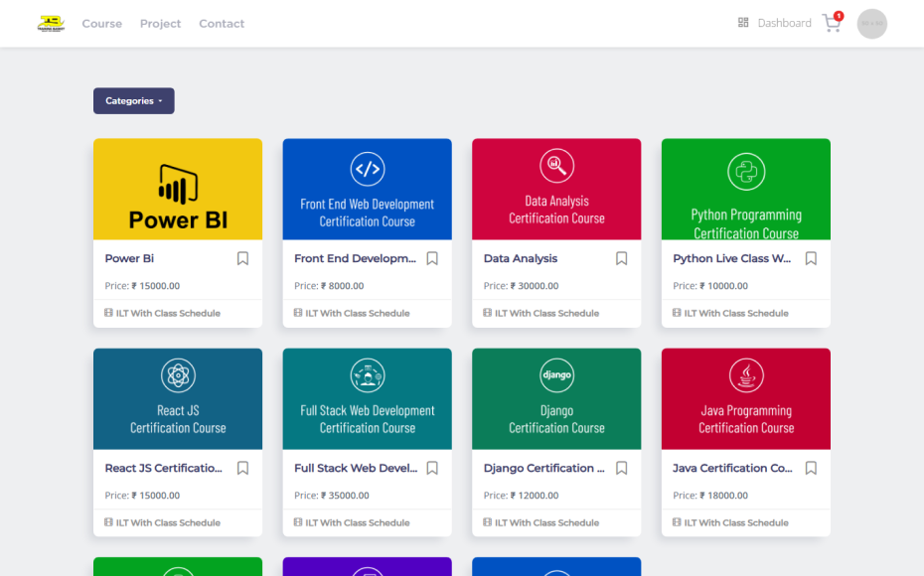This screenshot has height=576, width=924.
Task: Click the Python Live Class W... title
Action: click(x=732, y=258)
